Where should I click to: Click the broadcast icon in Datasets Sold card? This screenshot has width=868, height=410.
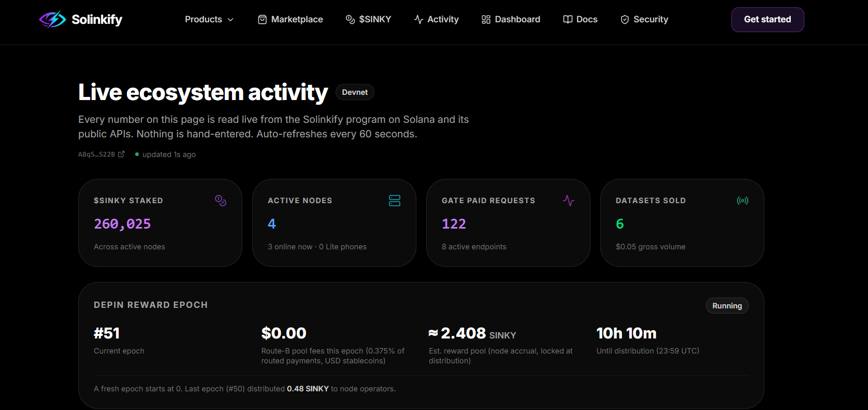click(743, 201)
